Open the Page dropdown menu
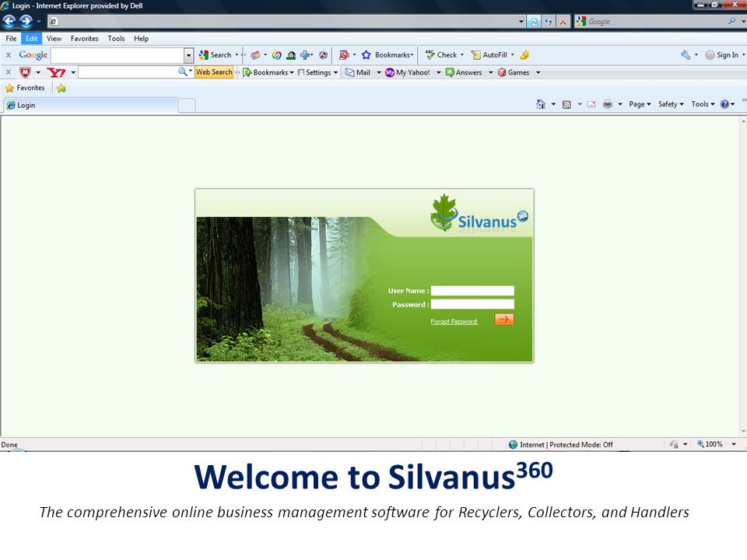The height and width of the screenshot is (560, 747). (x=640, y=103)
